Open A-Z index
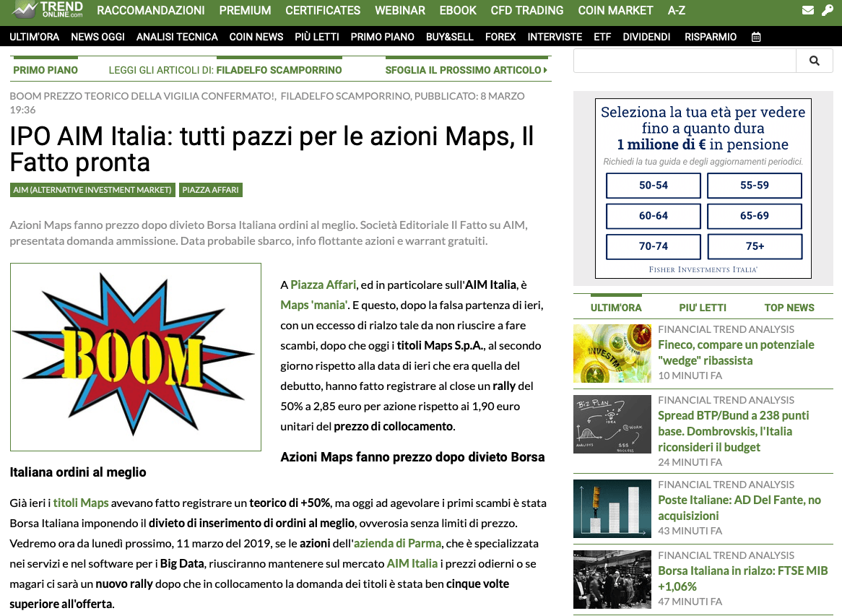The width and height of the screenshot is (842, 616). [x=676, y=10]
